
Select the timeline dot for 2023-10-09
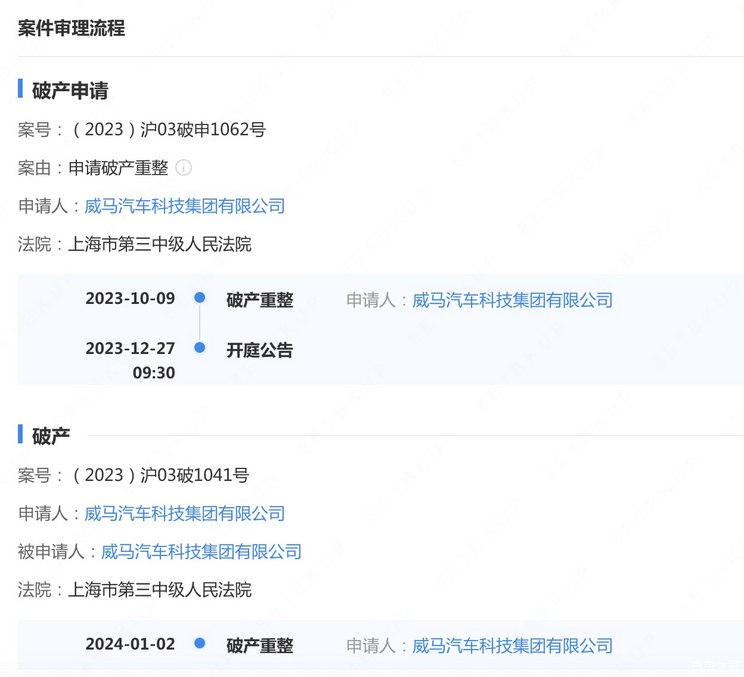(200, 298)
